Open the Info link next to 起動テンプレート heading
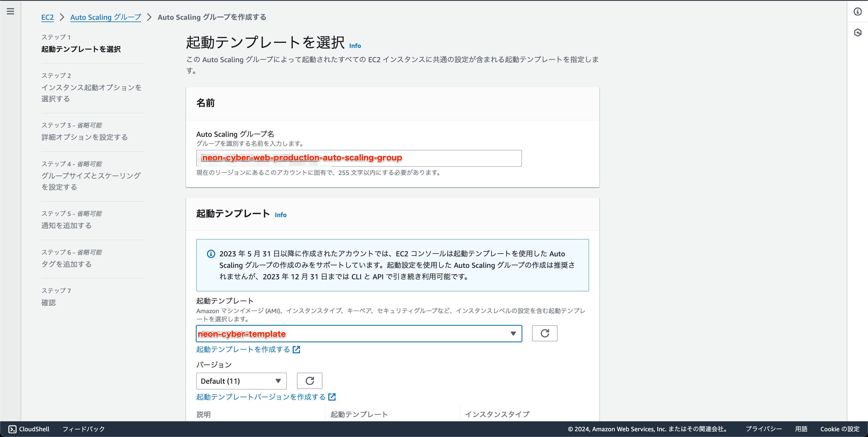This screenshot has height=437, width=868. (280, 214)
